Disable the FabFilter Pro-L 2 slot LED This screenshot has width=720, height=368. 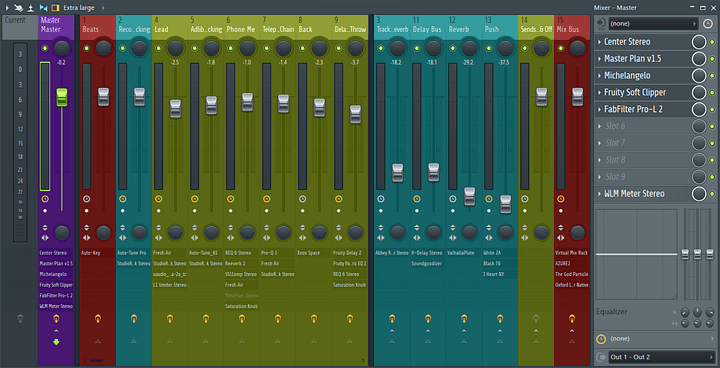712,109
